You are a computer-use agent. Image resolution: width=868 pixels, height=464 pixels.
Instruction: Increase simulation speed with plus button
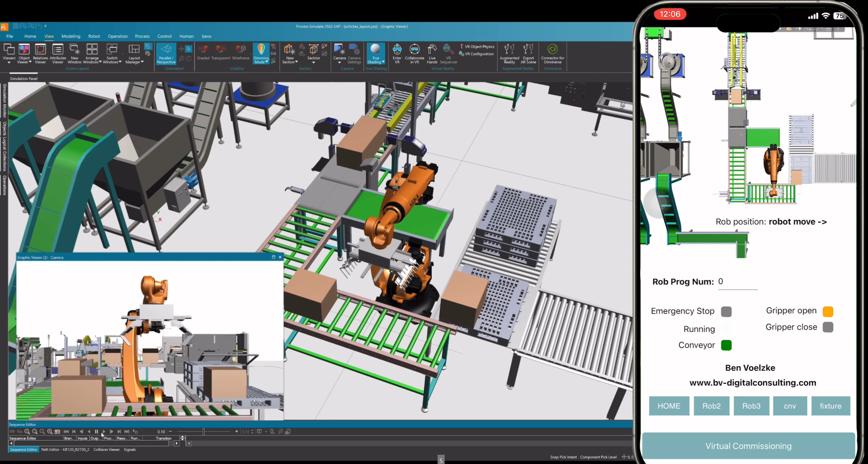[236, 431]
